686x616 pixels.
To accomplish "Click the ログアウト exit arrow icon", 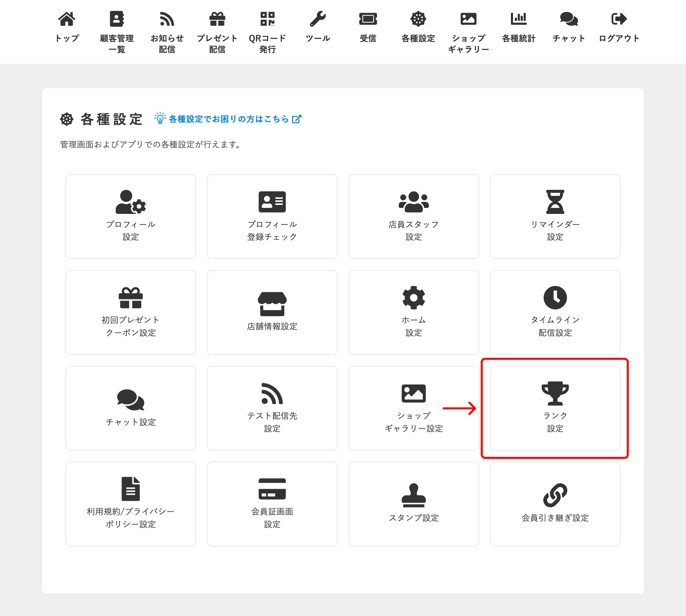I will (619, 19).
